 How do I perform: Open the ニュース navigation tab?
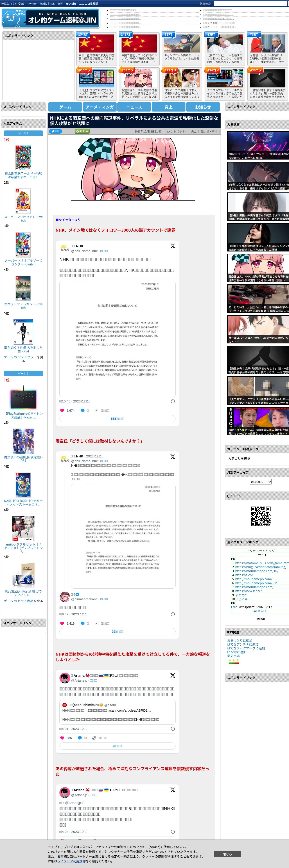tap(134, 107)
